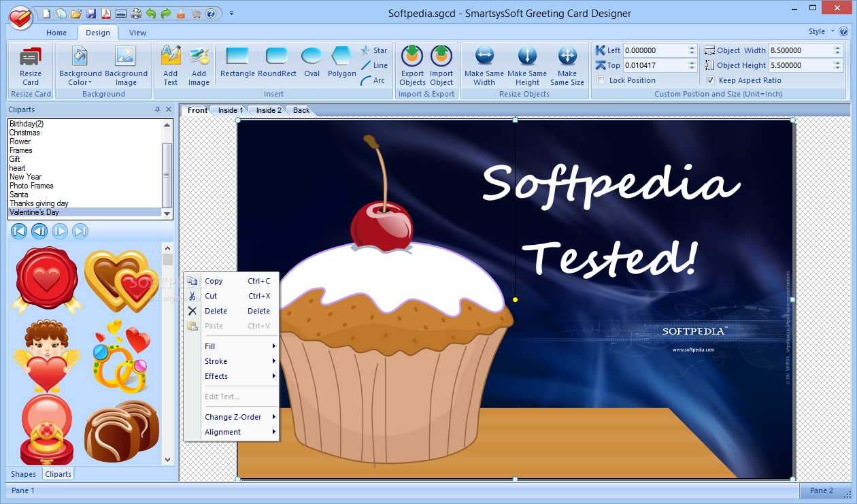Click Export Objects
The height and width of the screenshot is (504, 857).
pyautogui.click(x=412, y=66)
